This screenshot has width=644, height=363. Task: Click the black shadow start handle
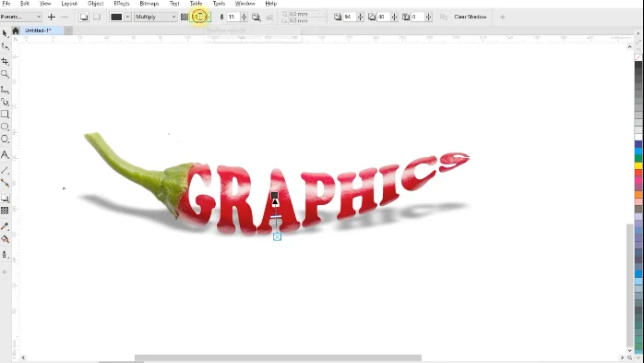coord(275,196)
